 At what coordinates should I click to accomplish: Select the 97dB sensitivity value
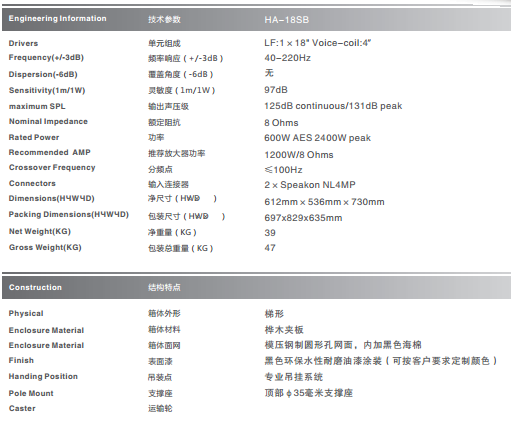[276, 90]
